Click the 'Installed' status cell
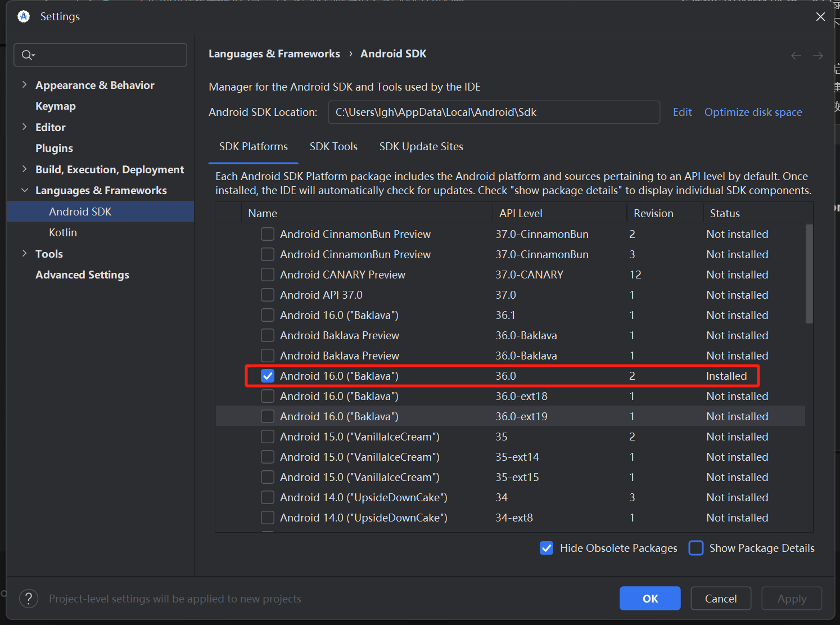The width and height of the screenshot is (840, 625). point(726,376)
